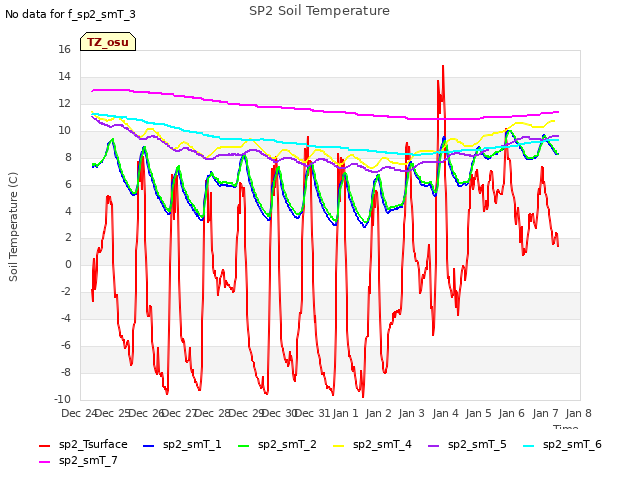
Task: Click the yellow sp2_smT_4 legend swatch
Action: tap(338, 446)
